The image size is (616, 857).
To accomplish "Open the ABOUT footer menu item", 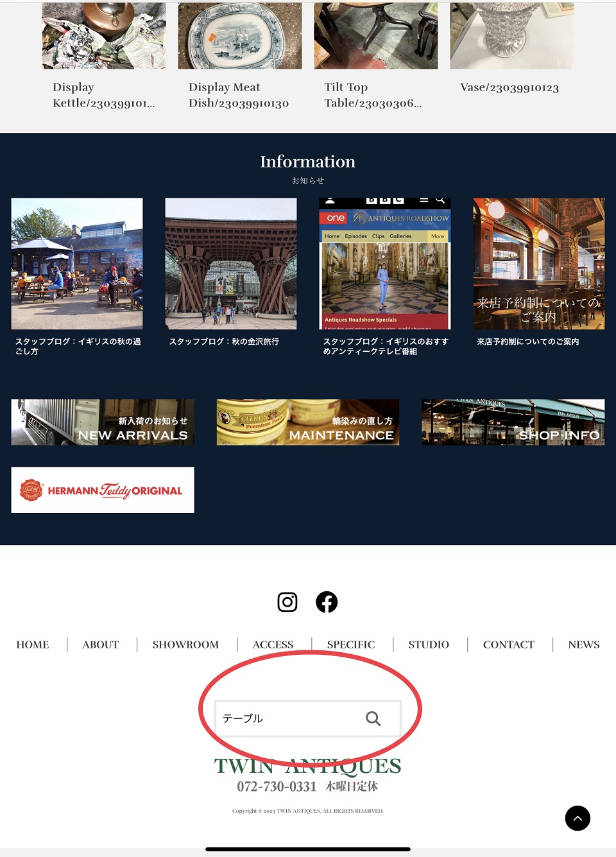I will (101, 645).
